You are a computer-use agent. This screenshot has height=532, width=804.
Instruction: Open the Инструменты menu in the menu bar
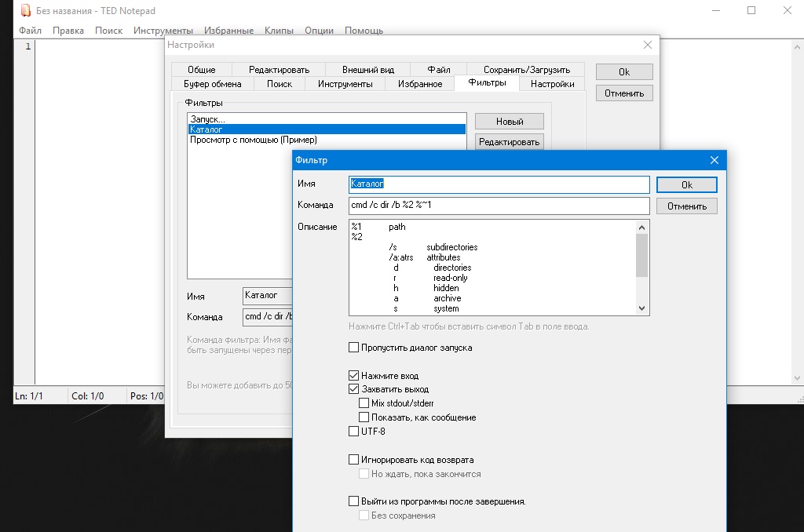coord(163,31)
